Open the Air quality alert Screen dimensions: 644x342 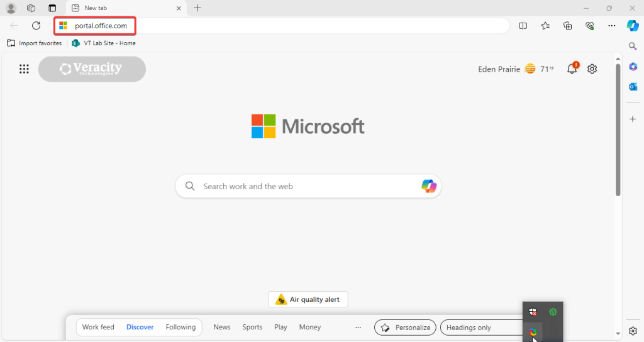point(308,300)
